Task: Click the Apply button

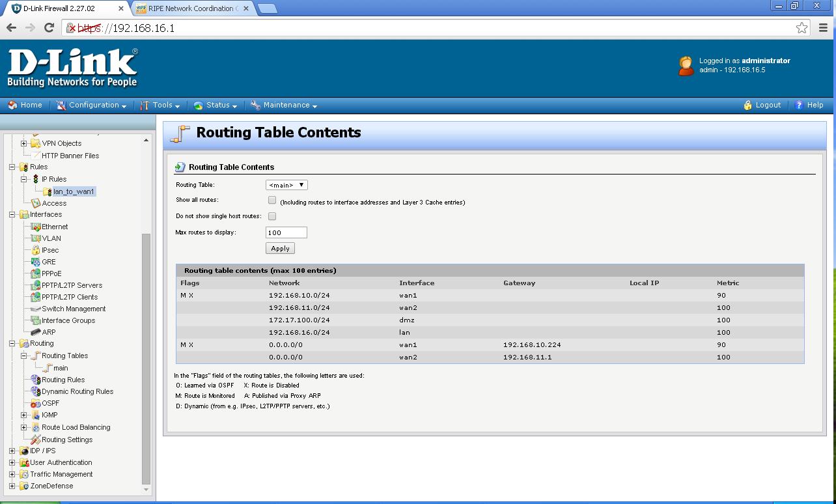Action: click(280, 249)
